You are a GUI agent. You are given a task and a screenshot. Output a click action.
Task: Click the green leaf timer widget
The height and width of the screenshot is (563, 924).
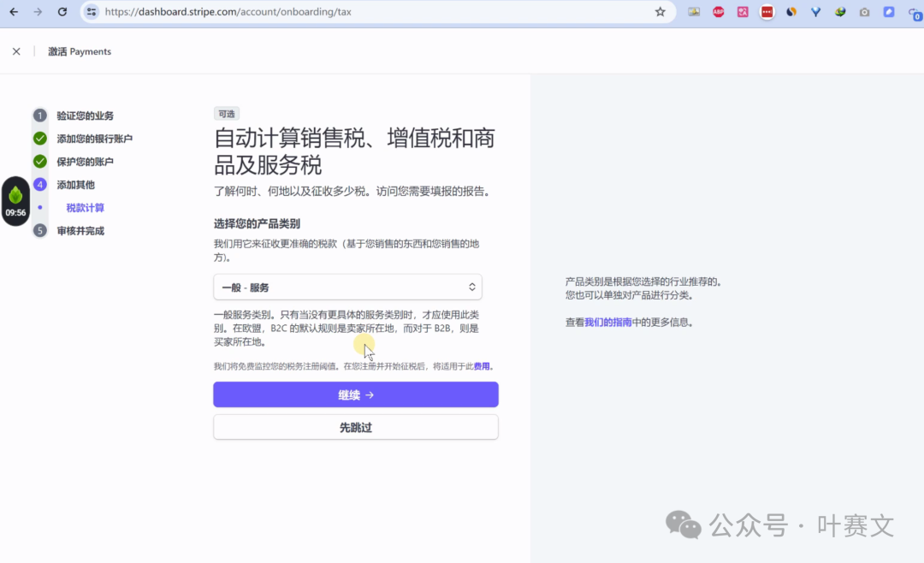(x=15, y=200)
